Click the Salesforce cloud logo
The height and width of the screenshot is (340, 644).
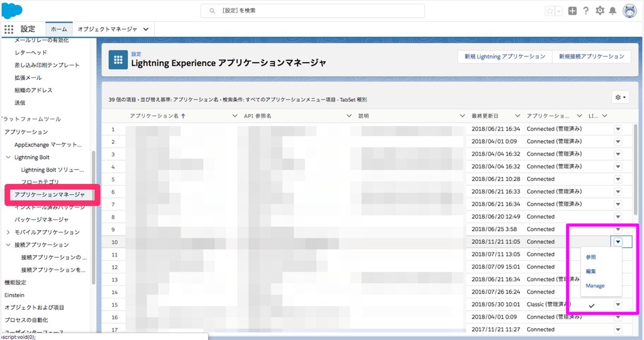coord(11,10)
